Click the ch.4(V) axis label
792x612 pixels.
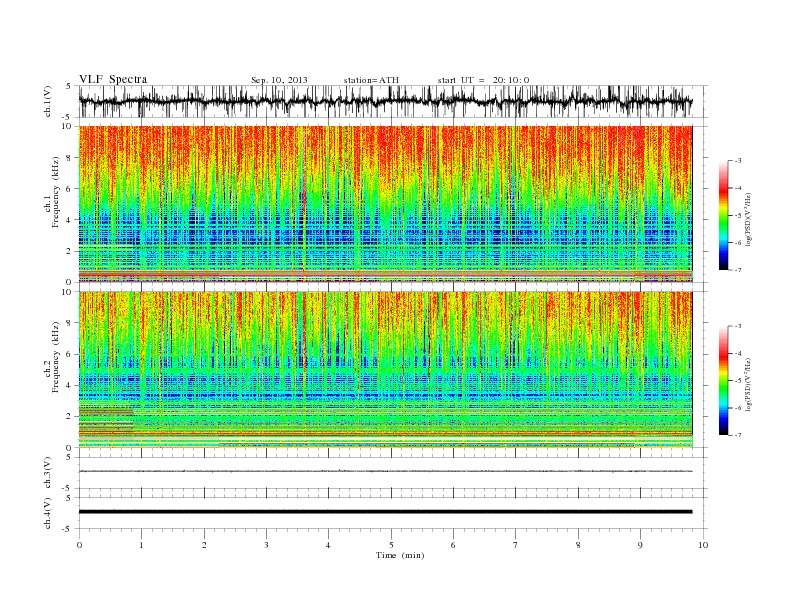coord(48,513)
